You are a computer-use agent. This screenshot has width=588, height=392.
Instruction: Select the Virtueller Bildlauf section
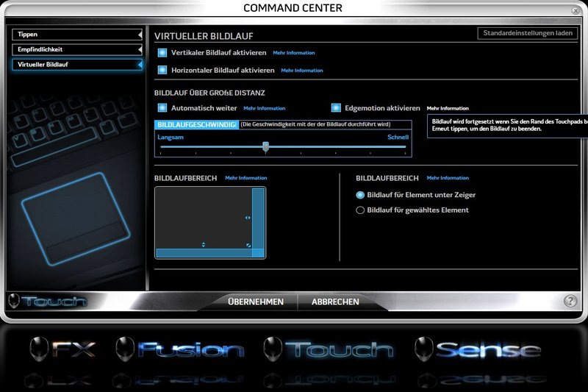(x=77, y=65)
